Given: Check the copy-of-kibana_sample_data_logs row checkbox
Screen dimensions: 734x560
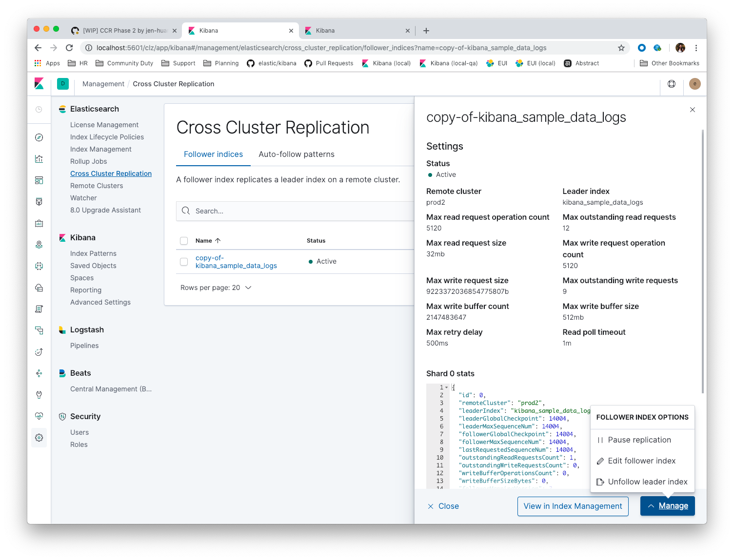Looking at the screenshot, I should pos(184,262).
